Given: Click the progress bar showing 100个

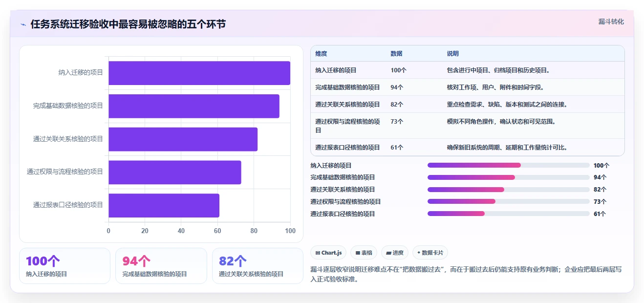Looking at the screenshot, I should (x=509, y=165).
